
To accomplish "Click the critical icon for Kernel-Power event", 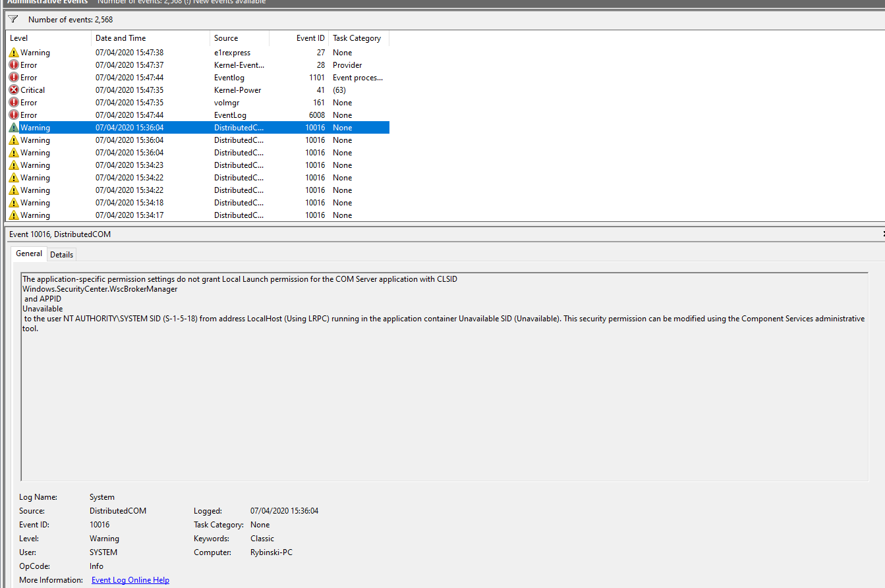I will 14,90.
